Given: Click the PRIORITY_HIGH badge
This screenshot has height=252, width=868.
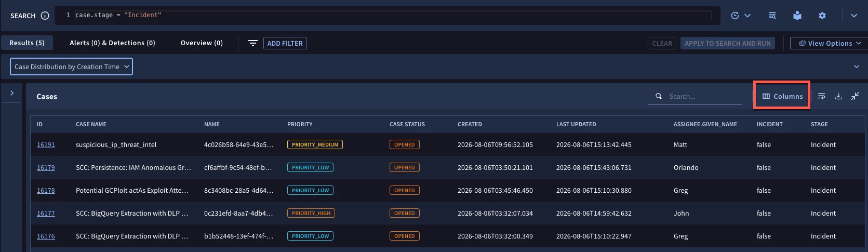Looking at the screenshot, I should (x=311, y=213).
